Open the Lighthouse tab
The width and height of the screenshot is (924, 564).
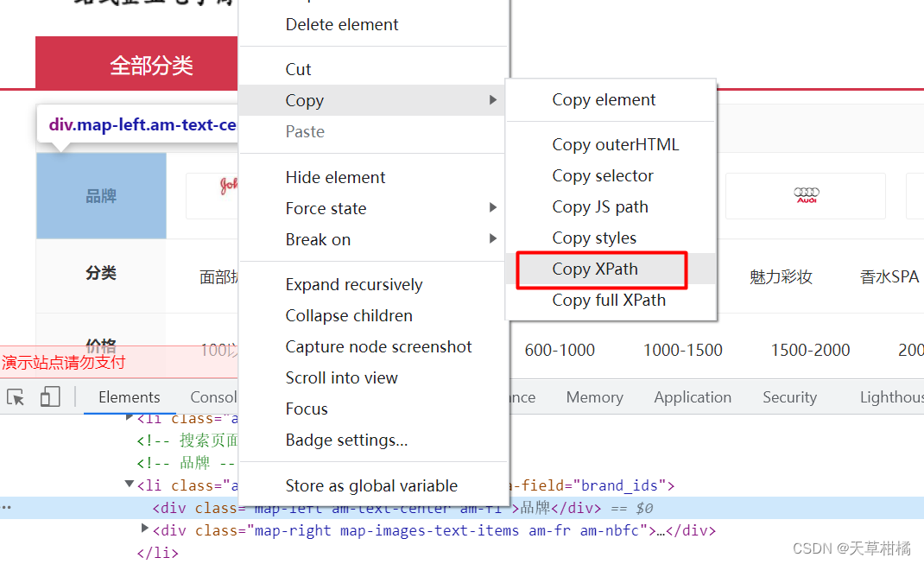891,397
